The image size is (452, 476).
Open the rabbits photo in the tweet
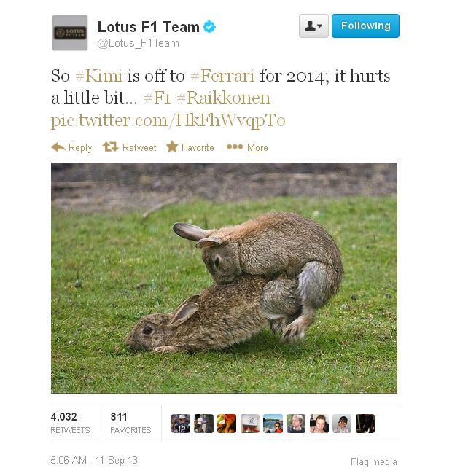[224, 278]
